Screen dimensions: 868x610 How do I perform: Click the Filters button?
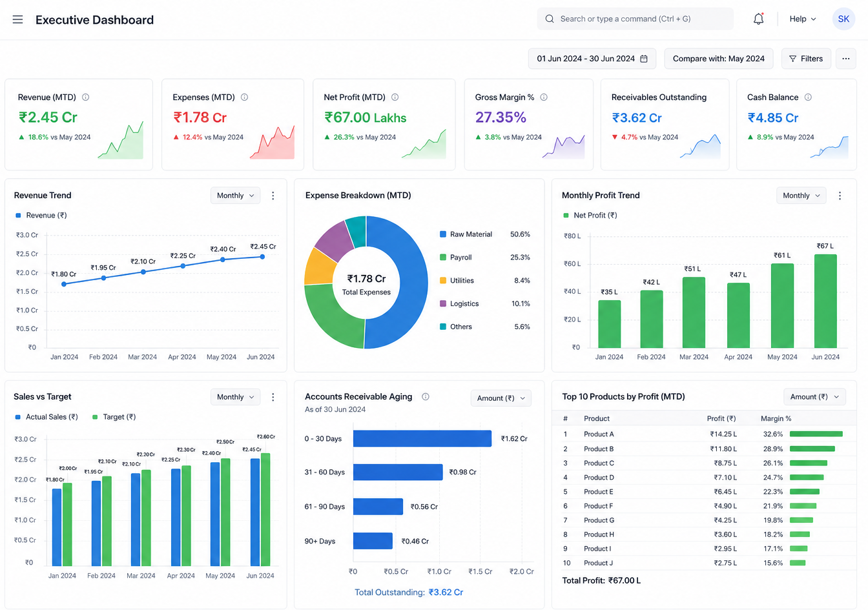806,59
